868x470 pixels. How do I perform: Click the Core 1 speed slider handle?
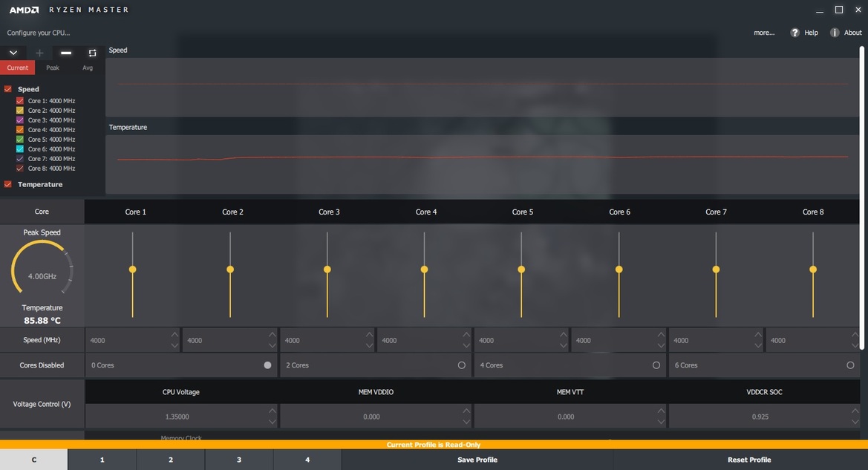click(132, 270)
